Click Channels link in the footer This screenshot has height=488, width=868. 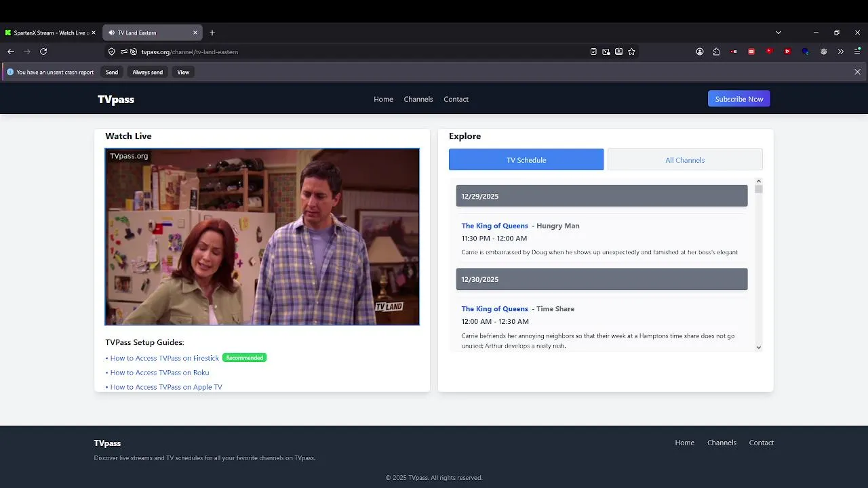click(722, 443)
